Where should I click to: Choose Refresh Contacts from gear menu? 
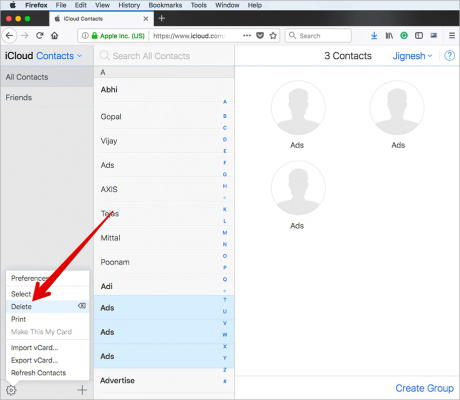click(48, 373)
